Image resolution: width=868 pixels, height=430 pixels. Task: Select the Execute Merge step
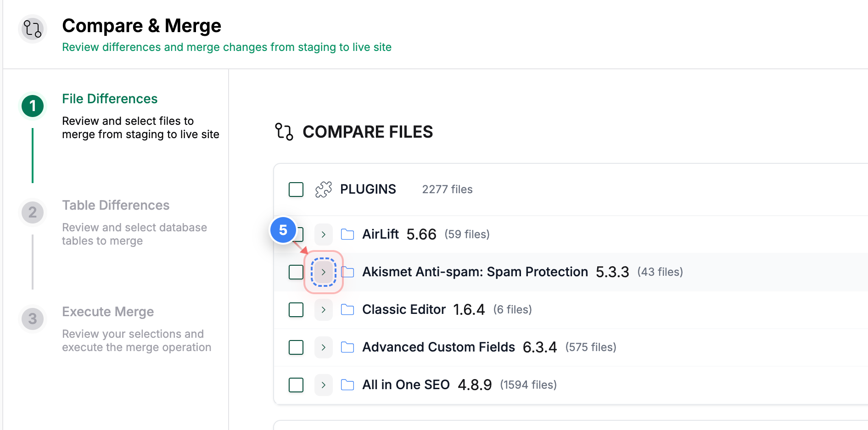108,312
